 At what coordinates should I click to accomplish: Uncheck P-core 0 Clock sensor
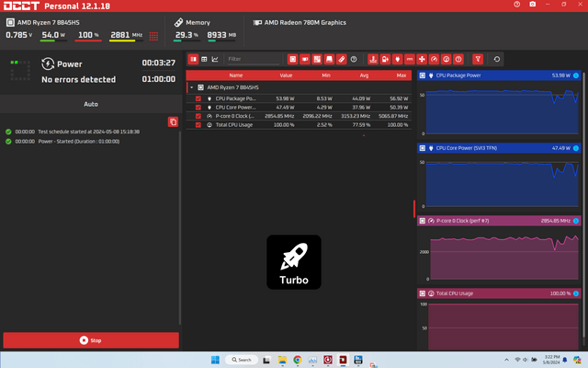click(x=198, y=116)
